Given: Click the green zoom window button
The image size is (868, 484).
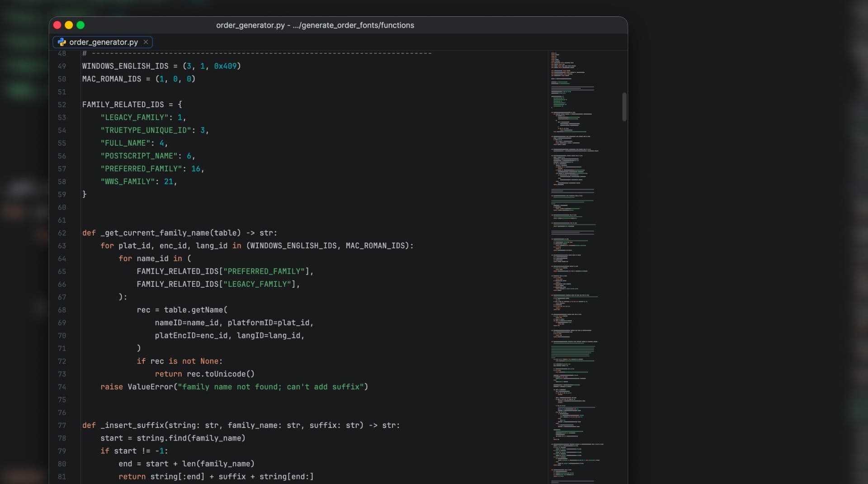Looking at the screenshot, I should 80,25.
